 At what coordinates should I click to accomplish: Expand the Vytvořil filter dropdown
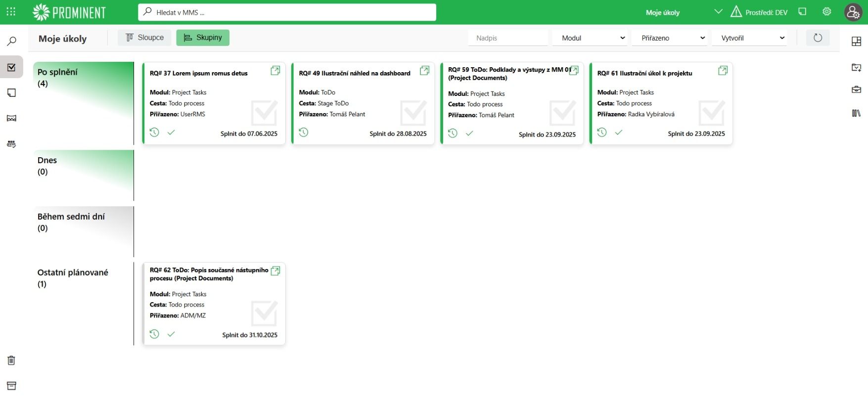pos(751,38)
